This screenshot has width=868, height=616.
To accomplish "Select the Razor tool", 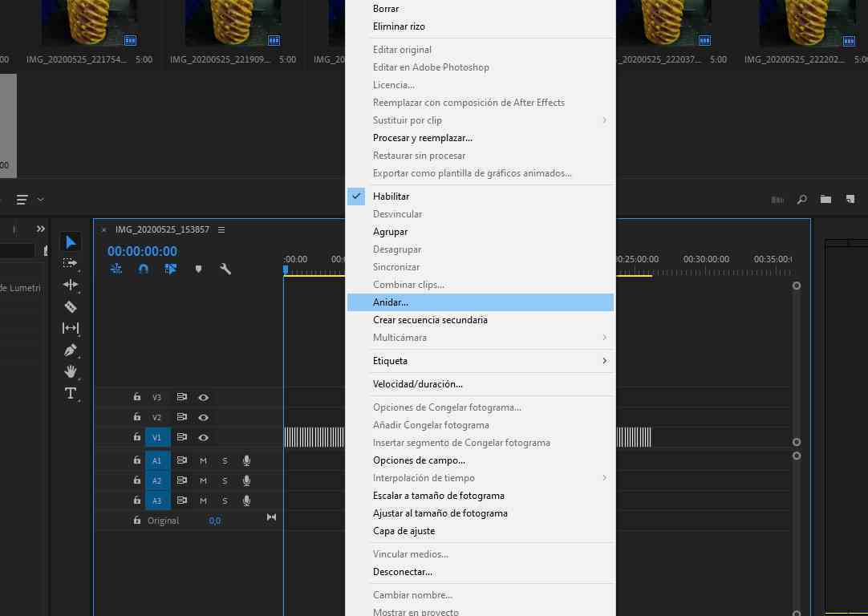I will click(71, 306).
